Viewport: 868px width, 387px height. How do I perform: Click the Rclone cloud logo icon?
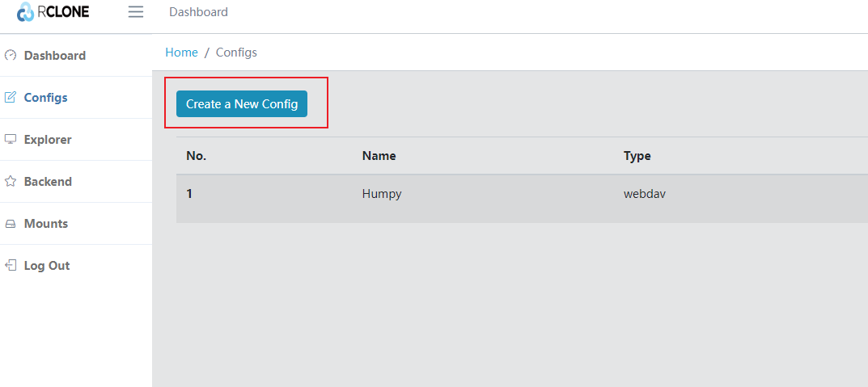(x=26, y=12)
